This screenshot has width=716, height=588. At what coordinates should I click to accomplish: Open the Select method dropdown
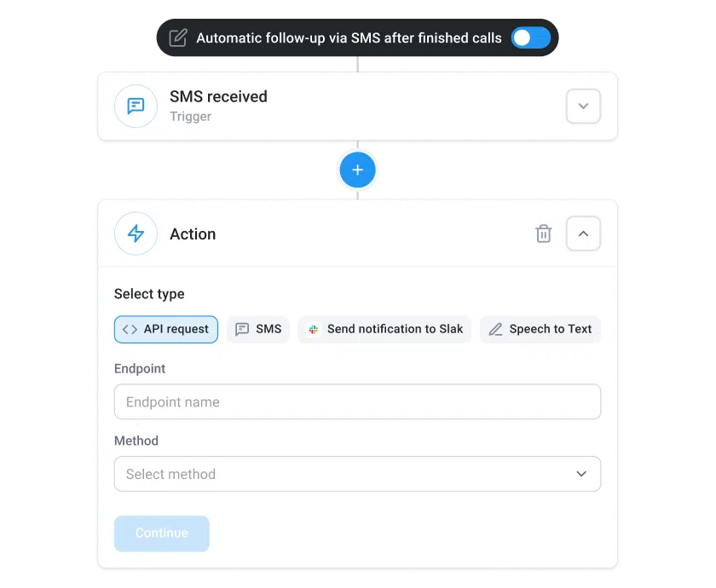click(357, 474)
